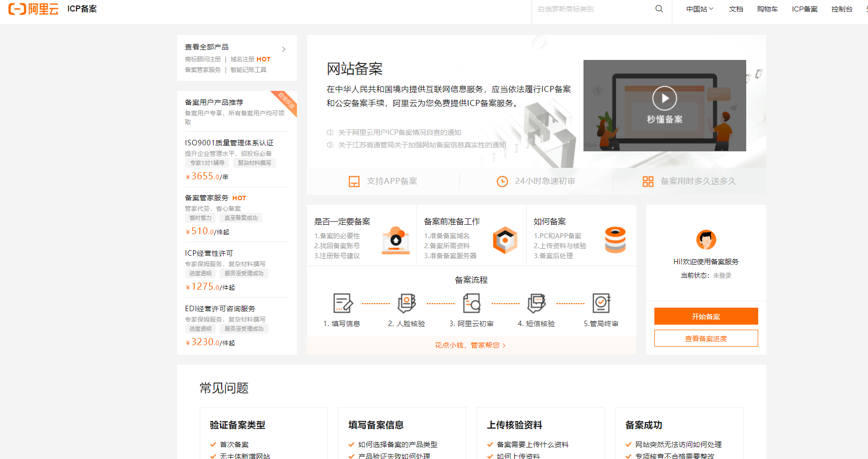Click 2.备案所需资料
The height and width of the screenshot is (459, 868).
(447, 246)
